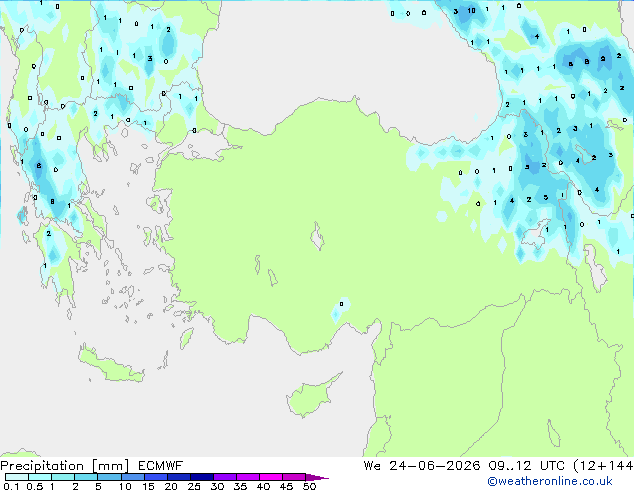Pick the 35–40 mm legend color swatch
Viewport: 634px width, 490px height.
(248, 477)
